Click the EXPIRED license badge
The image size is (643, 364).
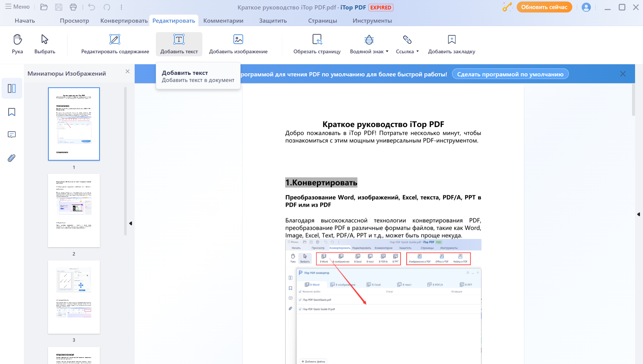(381, 8)
